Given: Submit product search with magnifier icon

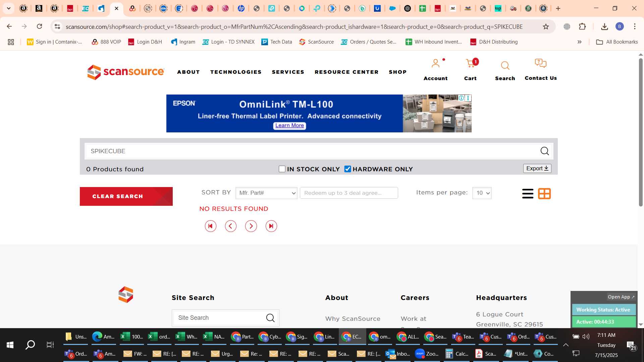Looking at the screenshot, I should [544, 151].
